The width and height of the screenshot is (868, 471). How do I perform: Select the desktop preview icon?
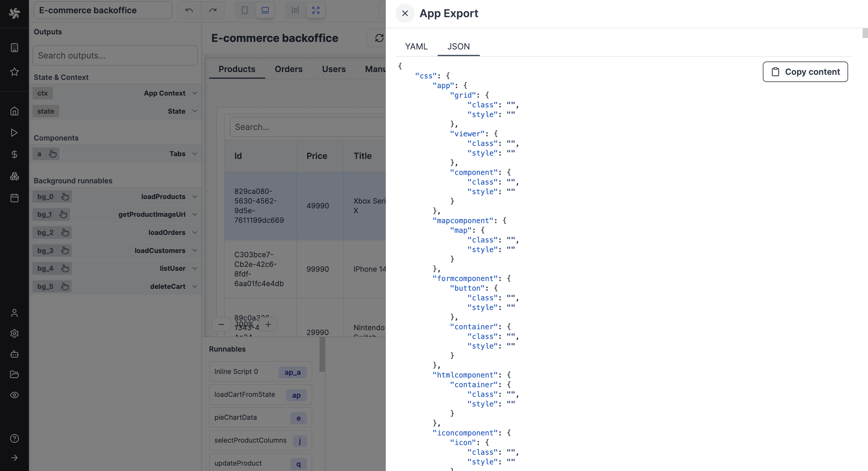coord(265,11)
